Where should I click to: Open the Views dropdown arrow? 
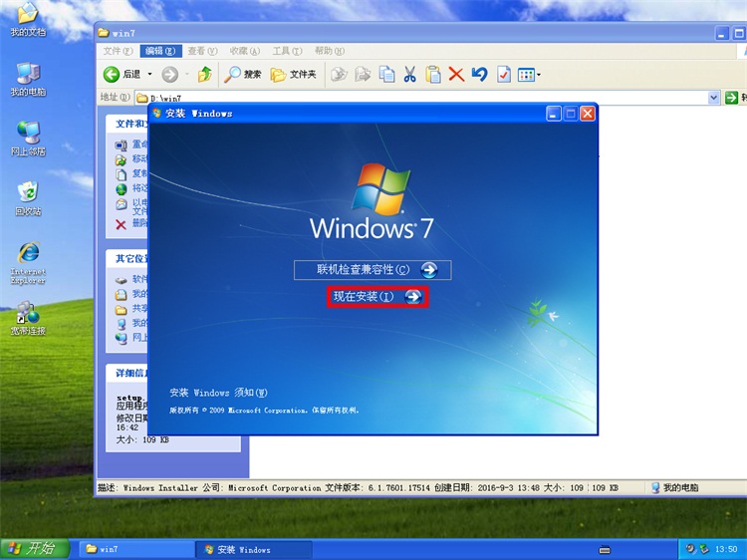[x=539, y=75]
